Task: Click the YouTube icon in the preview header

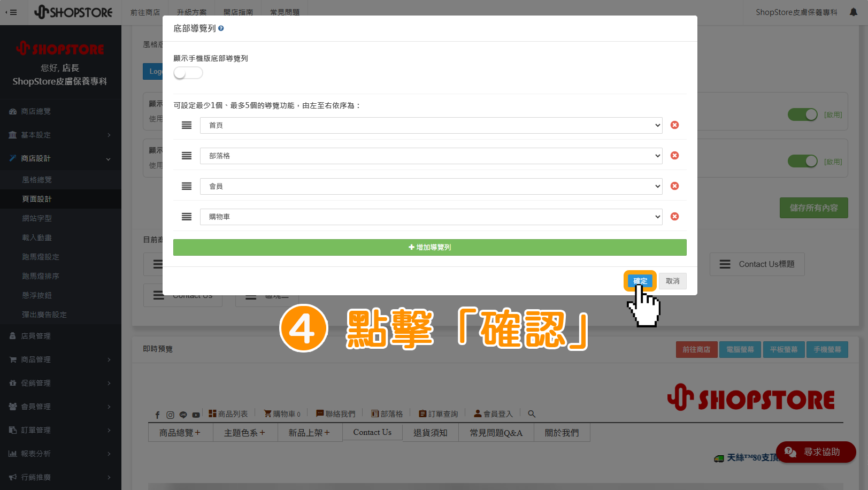Action: coord(196,415)
